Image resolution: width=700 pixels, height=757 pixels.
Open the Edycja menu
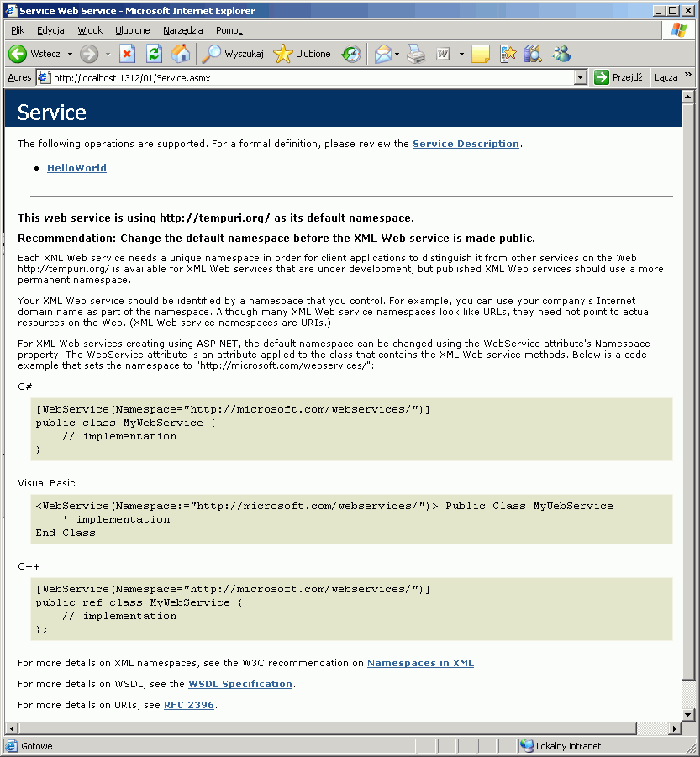pos(50,30)
